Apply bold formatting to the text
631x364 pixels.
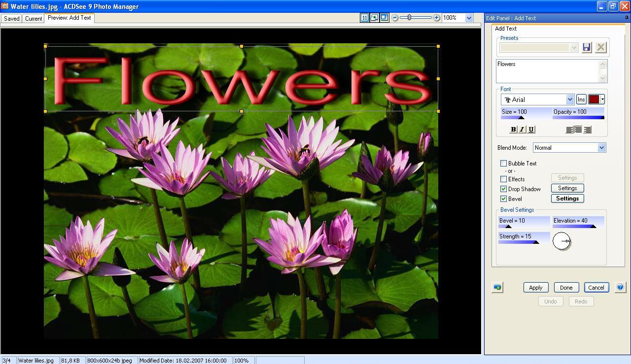click(513, 129)
